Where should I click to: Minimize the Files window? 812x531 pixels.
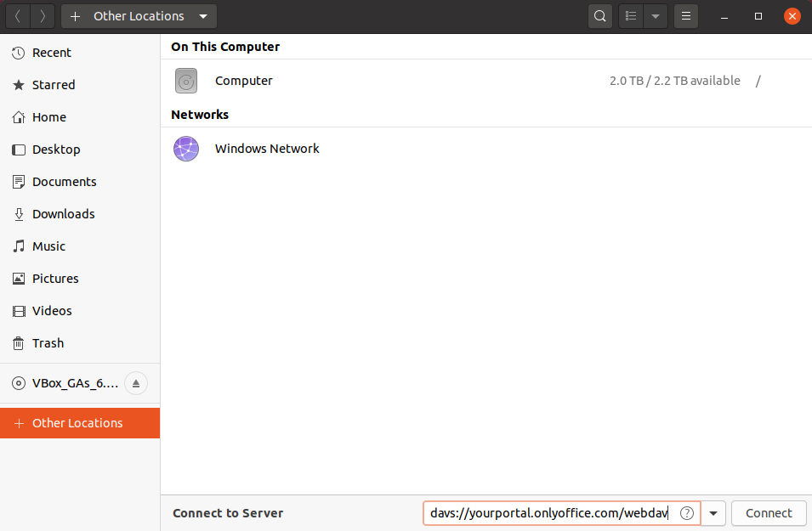coord(724,16)
